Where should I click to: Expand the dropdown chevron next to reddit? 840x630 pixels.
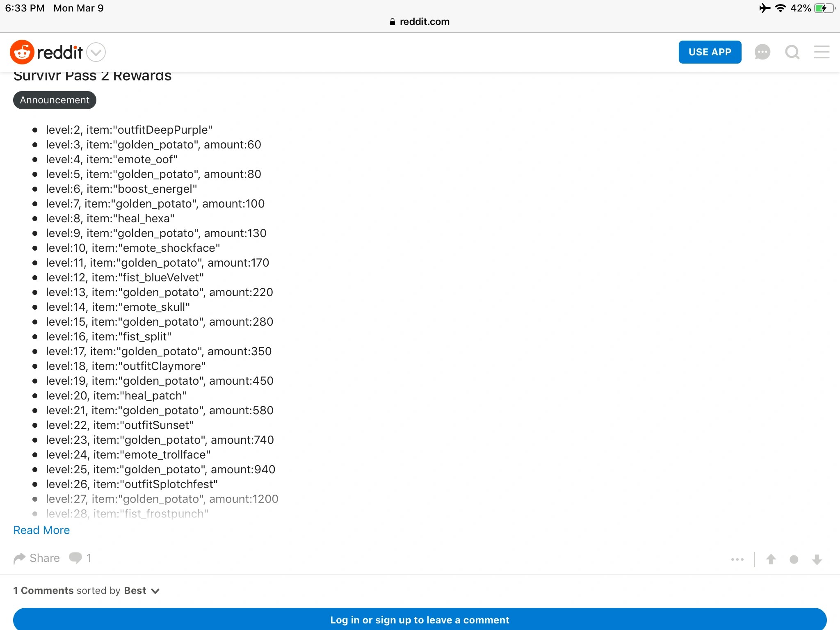(96, 52)
